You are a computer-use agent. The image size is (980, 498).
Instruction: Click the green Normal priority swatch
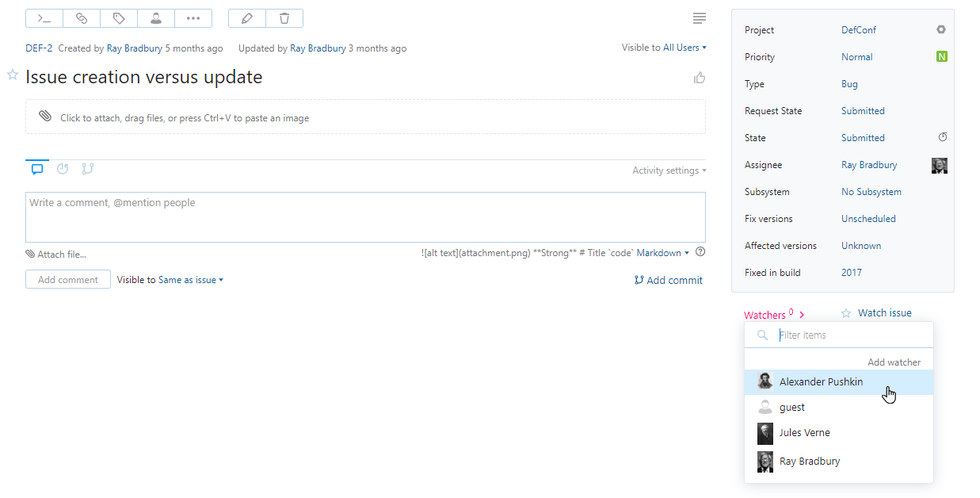(940, 56)
